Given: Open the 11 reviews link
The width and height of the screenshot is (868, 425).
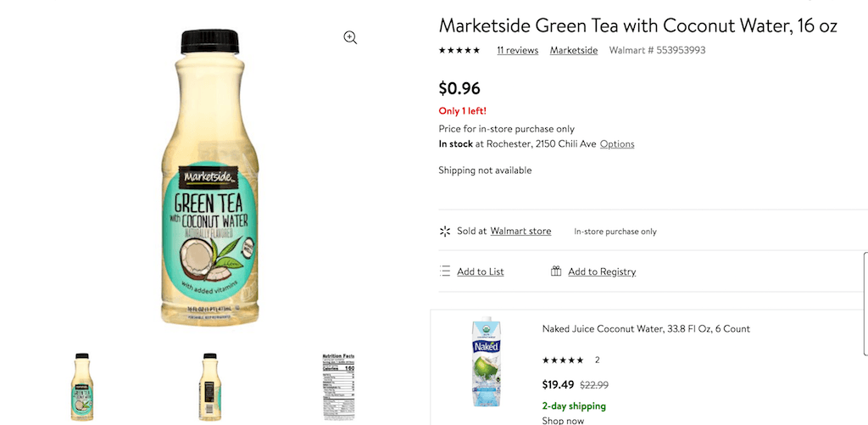Looking at the screenshot, I should [517, 51].
